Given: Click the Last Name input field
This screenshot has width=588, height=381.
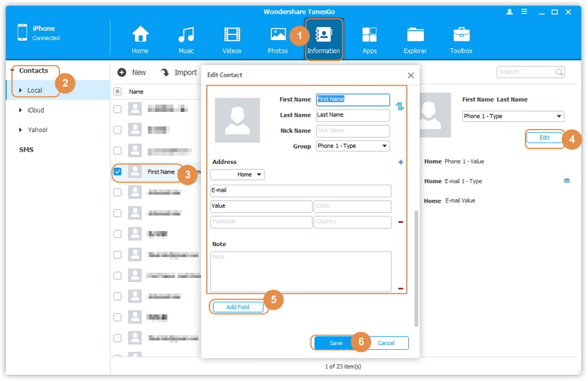Looking at the screenshot, I should tap(353, 115).
